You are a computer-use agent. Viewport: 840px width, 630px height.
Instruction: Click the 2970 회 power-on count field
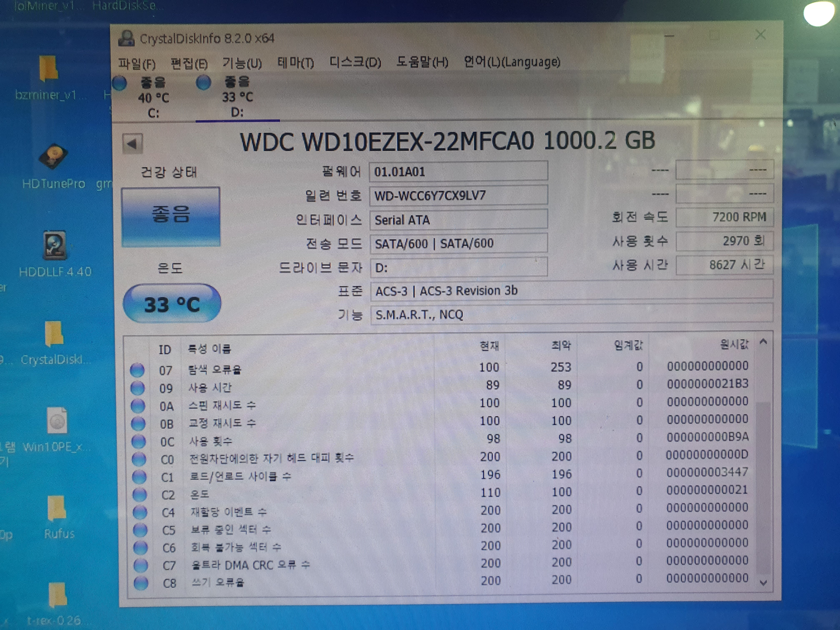[725, 241]
